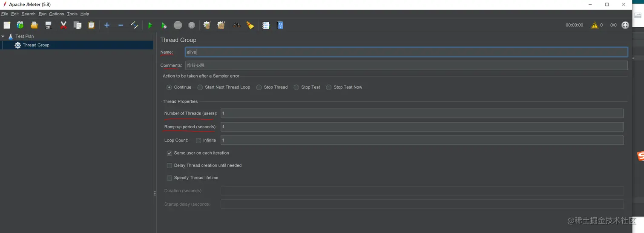Save the test plan with floppy icon
This screenshot has height=233, width=644.
coord(48,25)
